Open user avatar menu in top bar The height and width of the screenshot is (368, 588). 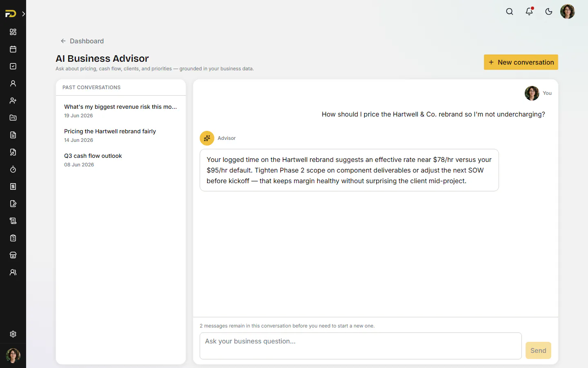pyautogui.click(x=568, y=11)
